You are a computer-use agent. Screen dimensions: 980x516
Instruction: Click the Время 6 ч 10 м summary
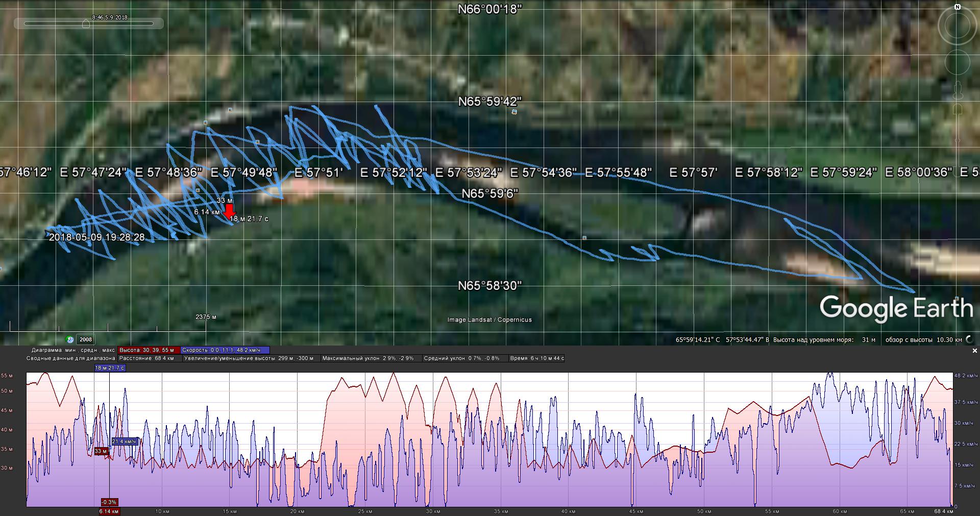(x=536, y=358)
